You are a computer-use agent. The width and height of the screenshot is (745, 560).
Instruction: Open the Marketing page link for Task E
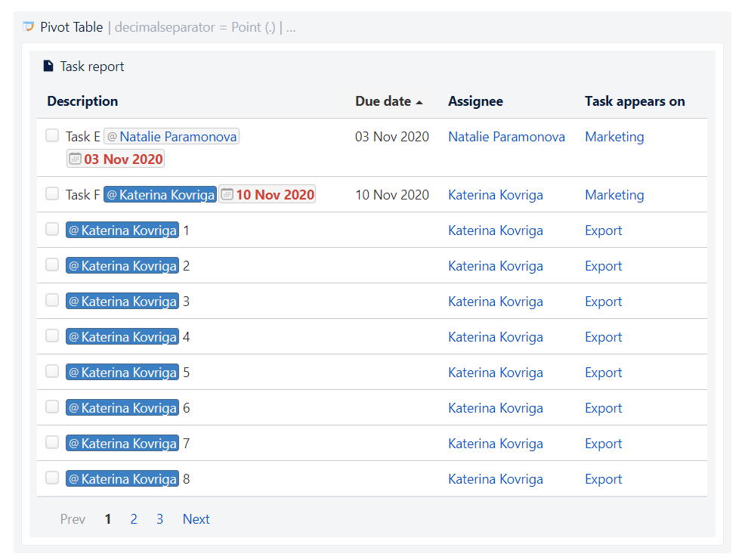click(614, 137)
